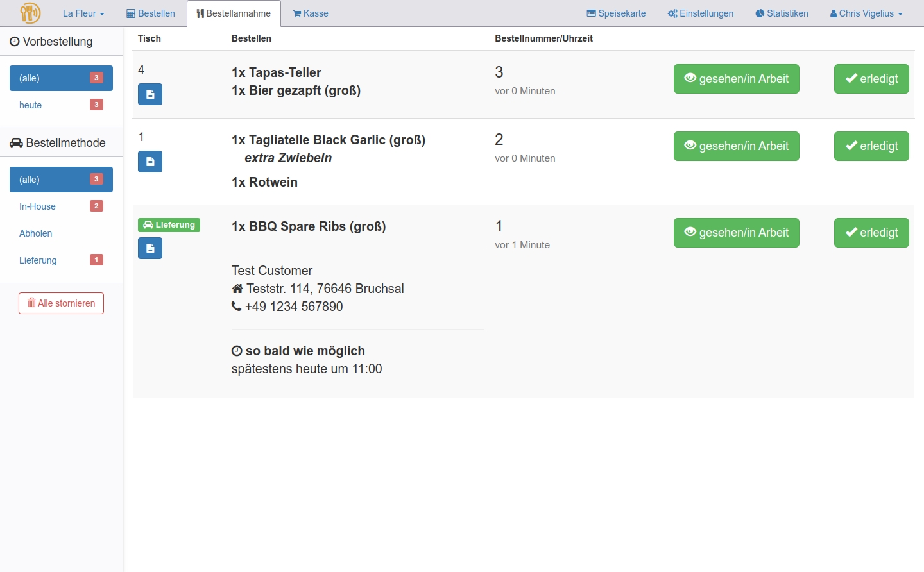924x572 pixels.
Task: Click the restaurant logo icon
Action: (x=30, y=13)
